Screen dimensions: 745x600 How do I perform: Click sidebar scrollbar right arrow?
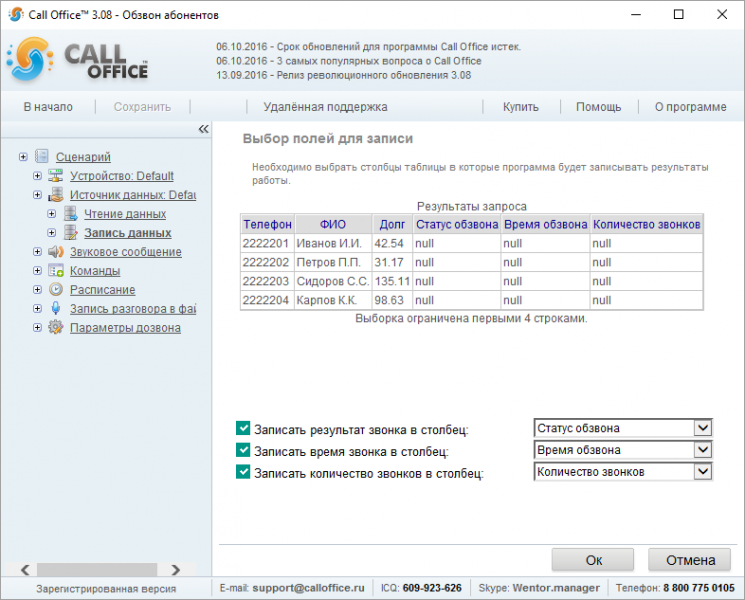(176, 570)
